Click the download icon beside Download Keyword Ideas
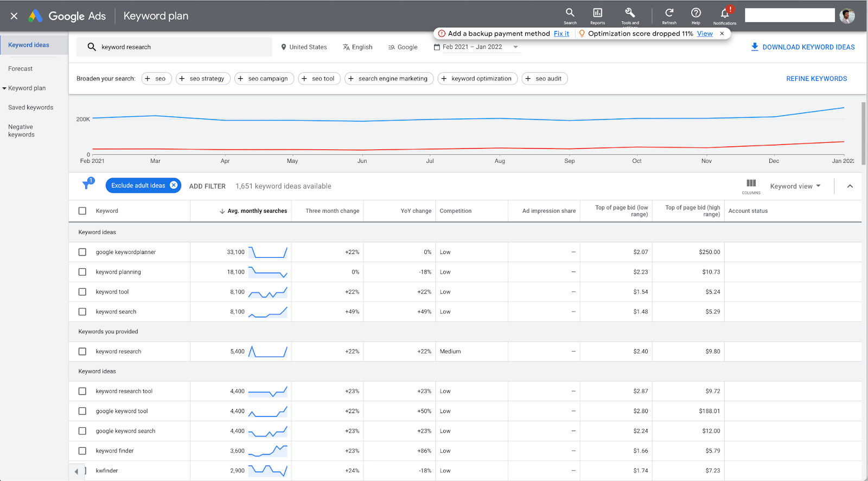The height and width of the screenshot is (481, 868). pos(755,47)
